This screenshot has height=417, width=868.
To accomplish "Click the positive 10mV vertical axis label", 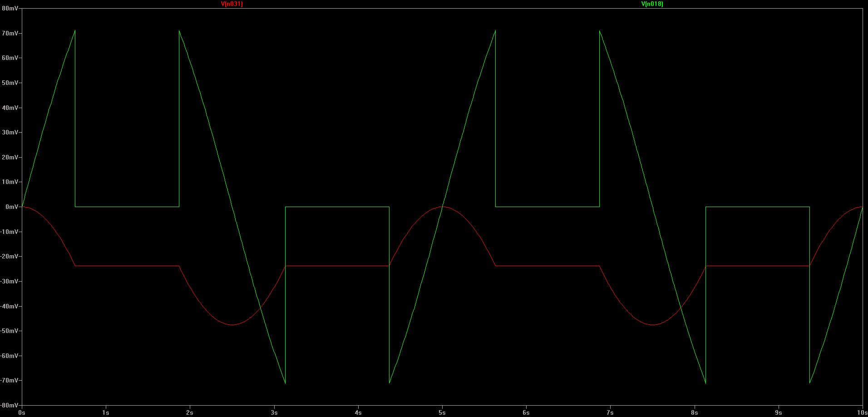I will 10,182.
